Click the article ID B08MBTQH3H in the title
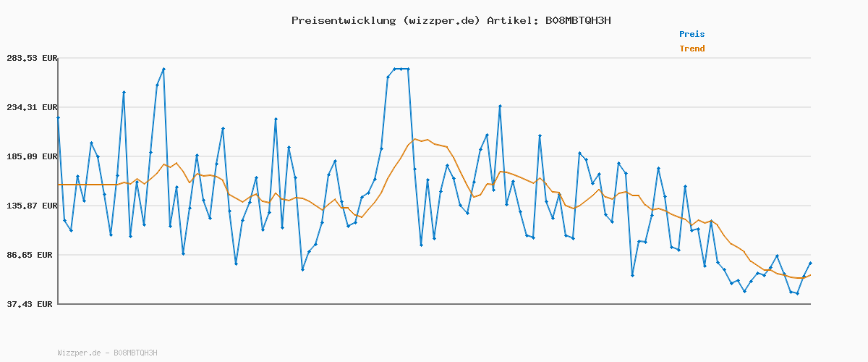The image size is (868, 362). click(x=575, y=20)
